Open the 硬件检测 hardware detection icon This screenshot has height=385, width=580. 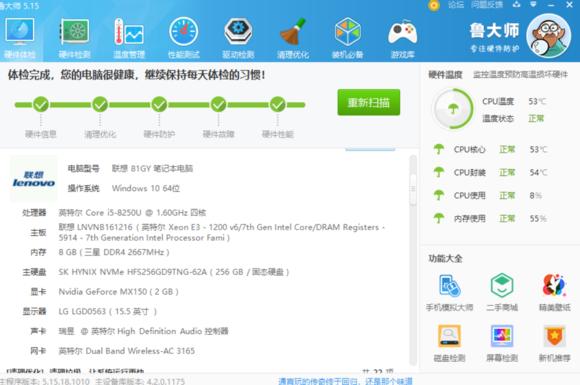[75, 38]
